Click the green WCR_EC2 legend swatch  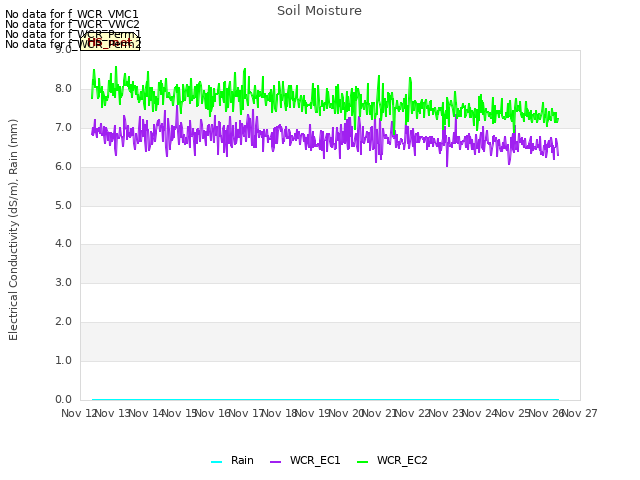[362, 462]
